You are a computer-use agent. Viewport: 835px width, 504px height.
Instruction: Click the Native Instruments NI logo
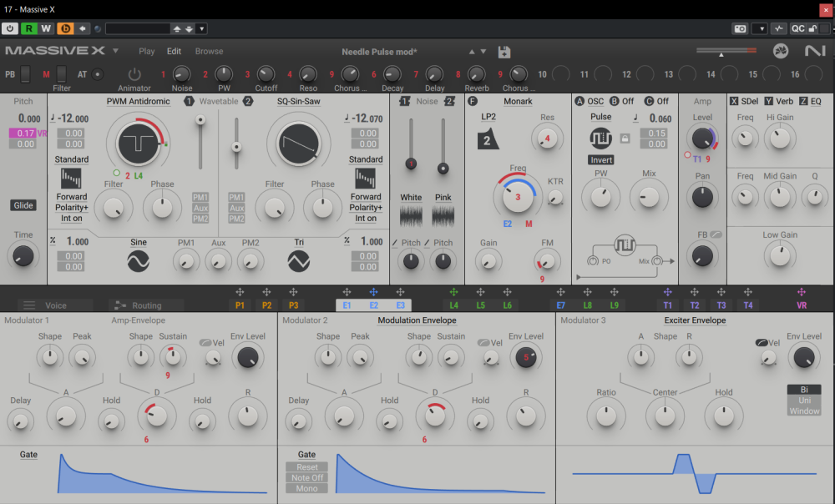(815, 51)
